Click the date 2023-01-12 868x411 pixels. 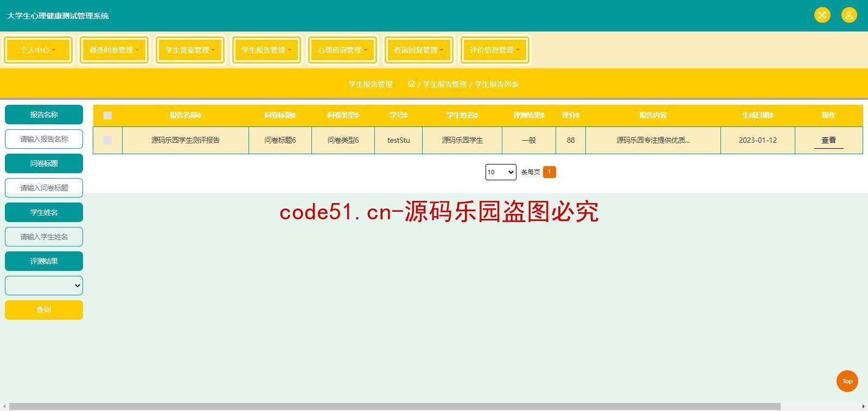click(758, 140)
